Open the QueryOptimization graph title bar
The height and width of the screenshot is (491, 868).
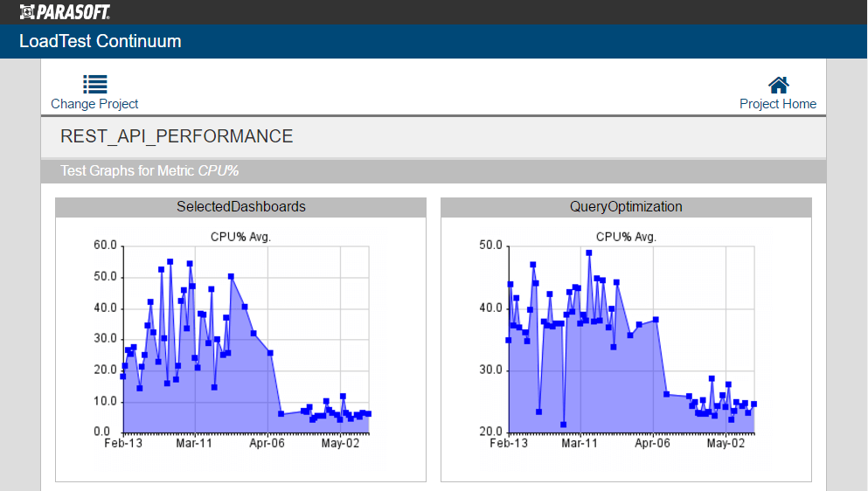pyautogui.click(x=626, y=207)
